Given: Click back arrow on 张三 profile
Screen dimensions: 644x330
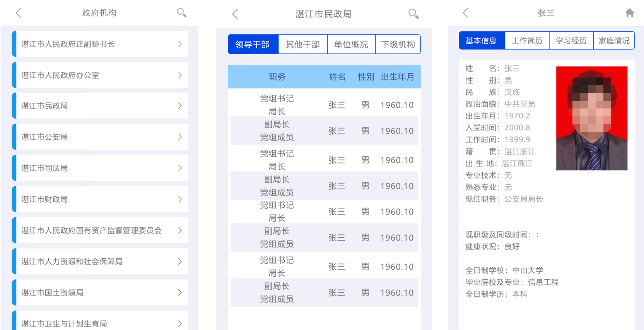Looking at the screenshot, I should click(x=466, y=13).
